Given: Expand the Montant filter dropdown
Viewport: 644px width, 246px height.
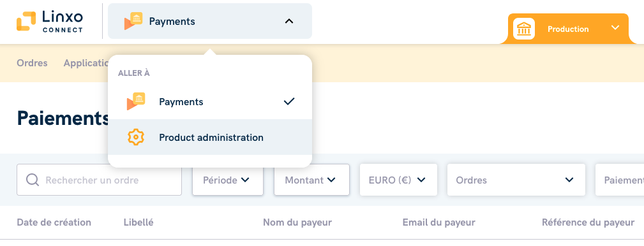Looking at the screenshot, I should (311, 180).
